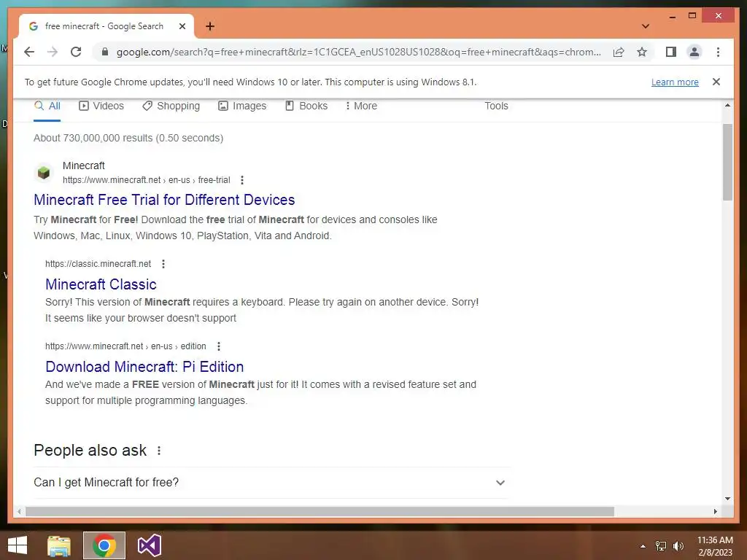Open the tab search dropdown arrow
The image size is (747, 560).
tap(646, 26)
